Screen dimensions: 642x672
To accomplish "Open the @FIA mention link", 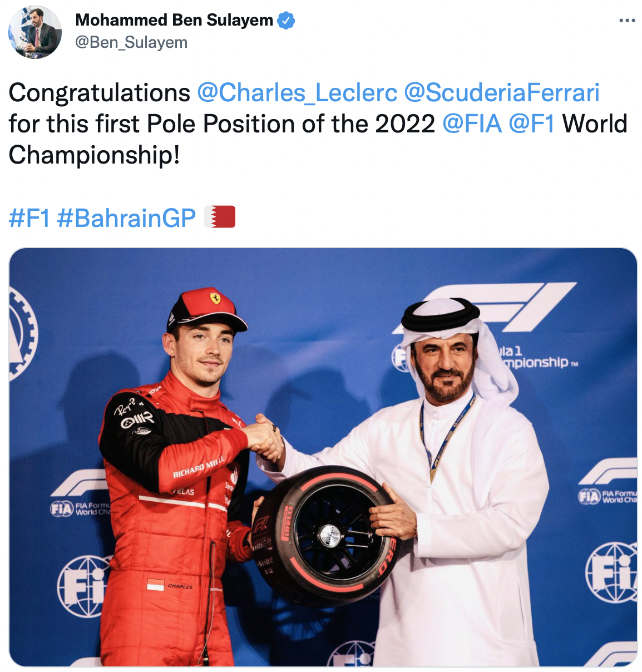I will [472, 123].
